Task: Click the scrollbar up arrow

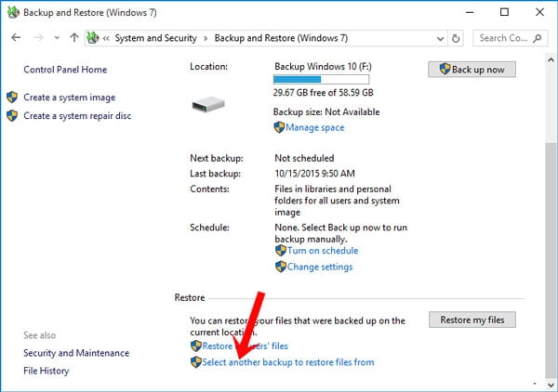Action: click(x=551, y=59)
